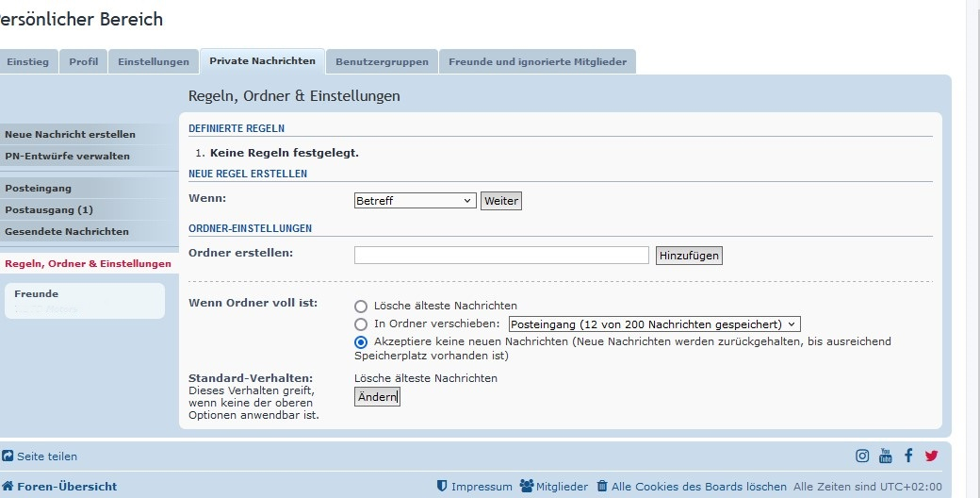The image size is (980, 498).
Task: Click the Seite teilen share icon
Action: pyautogui.click(x=8, y=456)
